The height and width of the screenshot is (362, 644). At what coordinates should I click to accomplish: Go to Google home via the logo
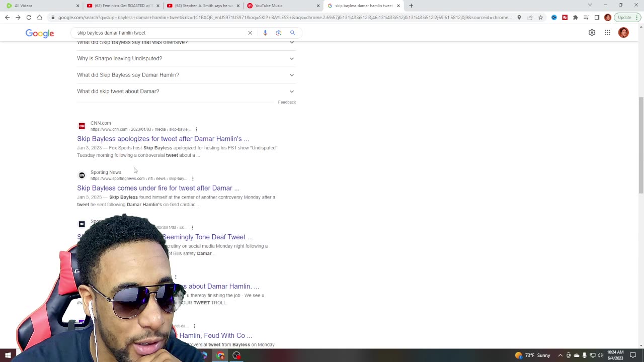coord(40,33)
